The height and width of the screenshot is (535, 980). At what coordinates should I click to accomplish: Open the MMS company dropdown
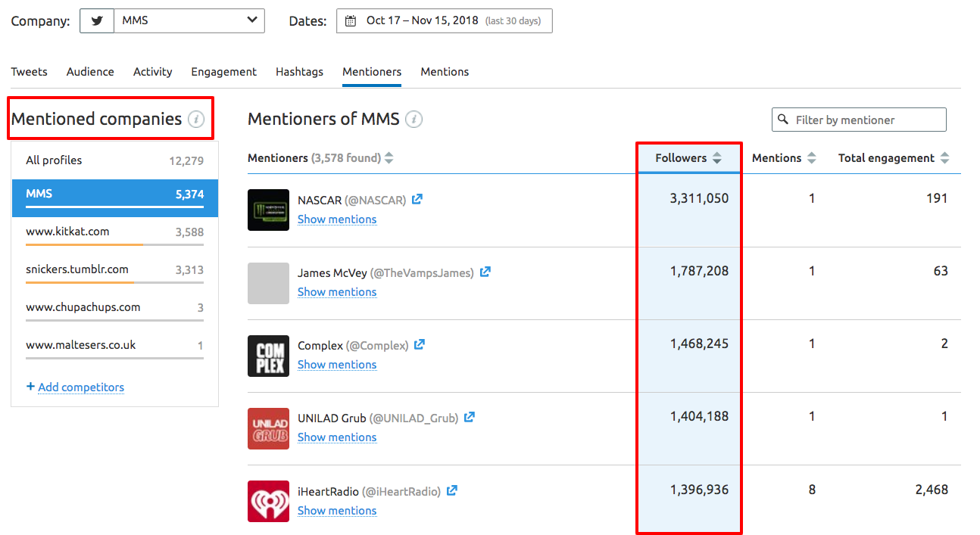pyautogui.click(x=189, y=21)
